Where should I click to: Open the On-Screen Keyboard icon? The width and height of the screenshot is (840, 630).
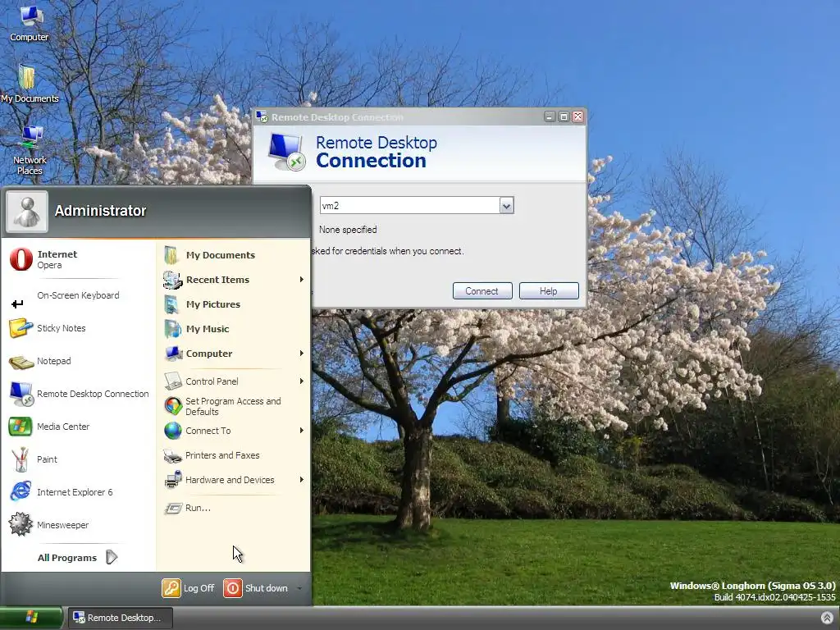(17, 304)
